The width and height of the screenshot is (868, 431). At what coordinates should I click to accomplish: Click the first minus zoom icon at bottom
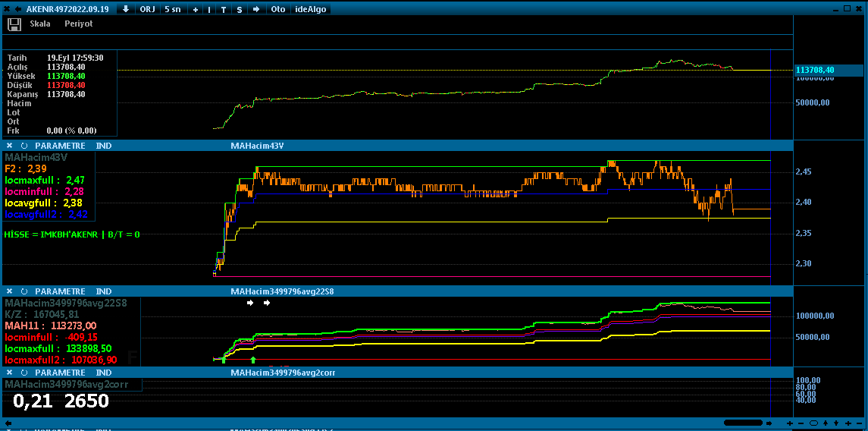(801, 424)
